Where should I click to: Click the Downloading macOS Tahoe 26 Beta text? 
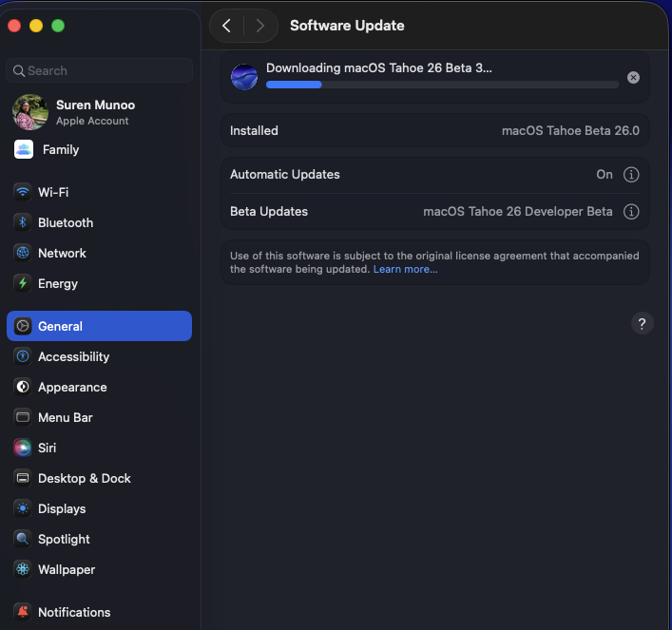tap(379, 67)
